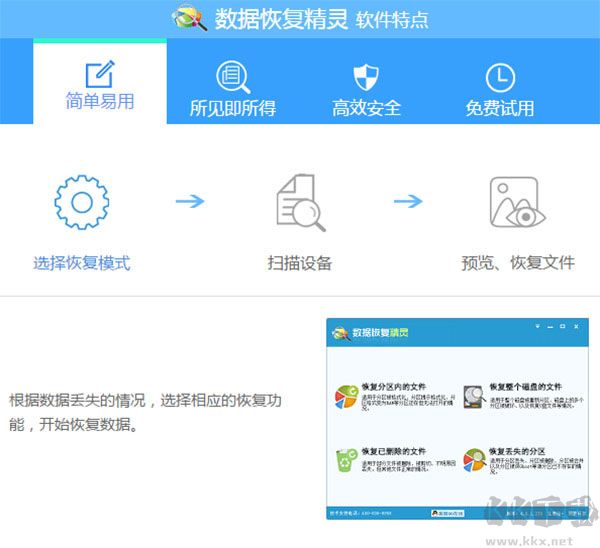
Task: Click the online service button in status bar
Action: click(x=448, y=513)
